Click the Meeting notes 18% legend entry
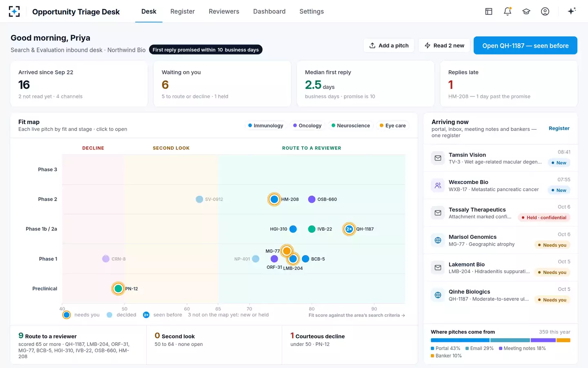 click(522, 348)
